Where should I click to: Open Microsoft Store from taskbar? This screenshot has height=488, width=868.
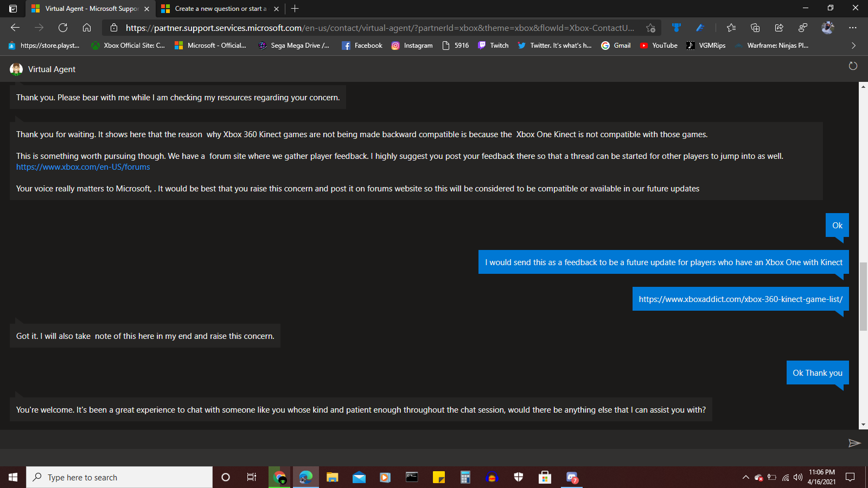click(x=545, y=477)
